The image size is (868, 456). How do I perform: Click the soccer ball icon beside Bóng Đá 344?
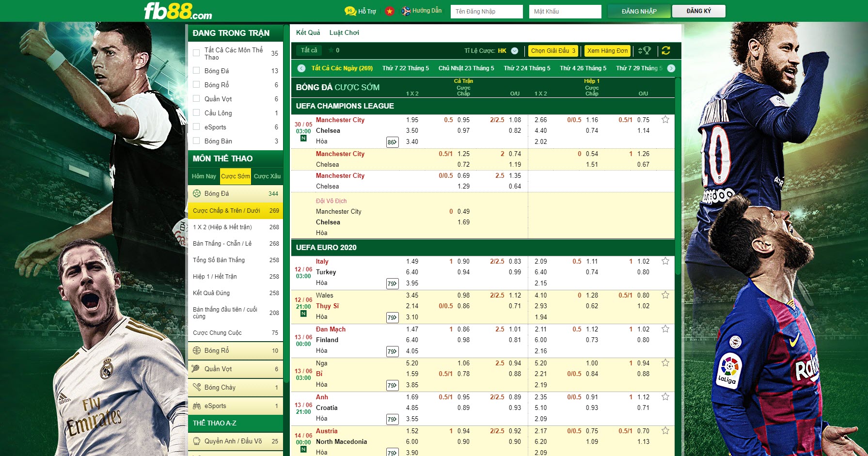coord(197,193)
